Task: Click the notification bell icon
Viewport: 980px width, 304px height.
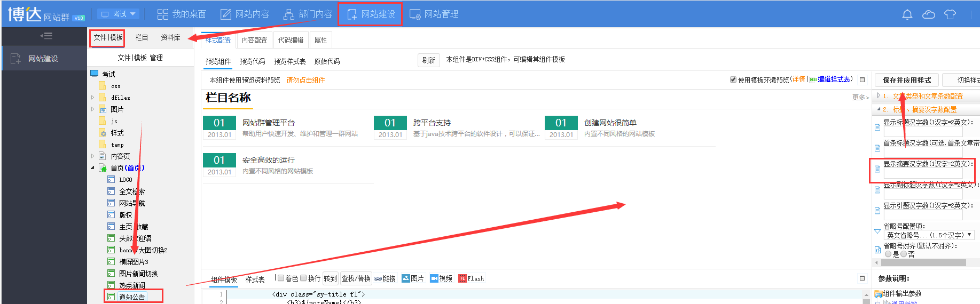Action: [x=907, y=14]
